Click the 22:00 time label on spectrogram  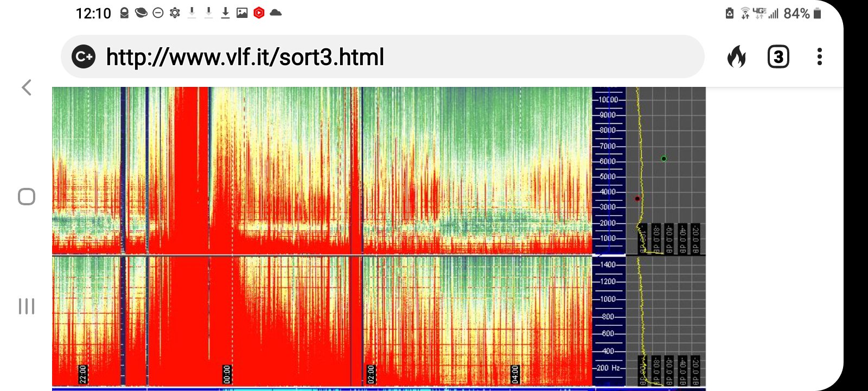point(83,374)
